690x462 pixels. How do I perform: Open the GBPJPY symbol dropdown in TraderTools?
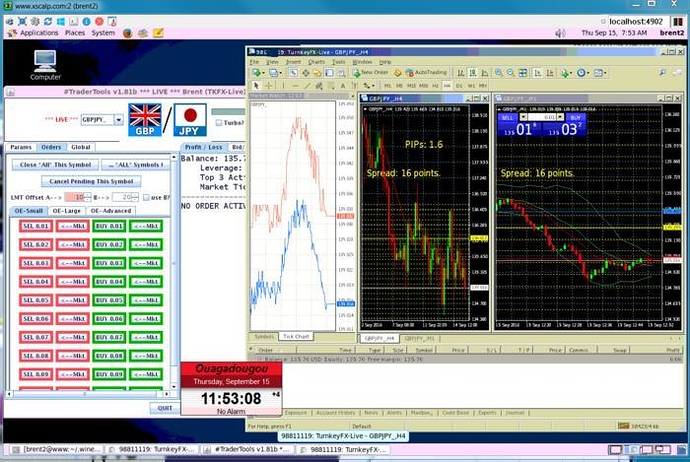tap(119, 119)
